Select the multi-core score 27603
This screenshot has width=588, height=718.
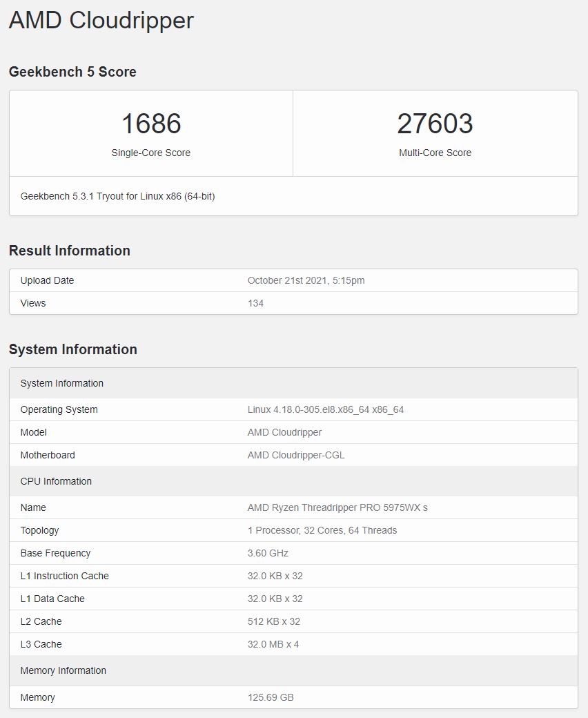435,124
